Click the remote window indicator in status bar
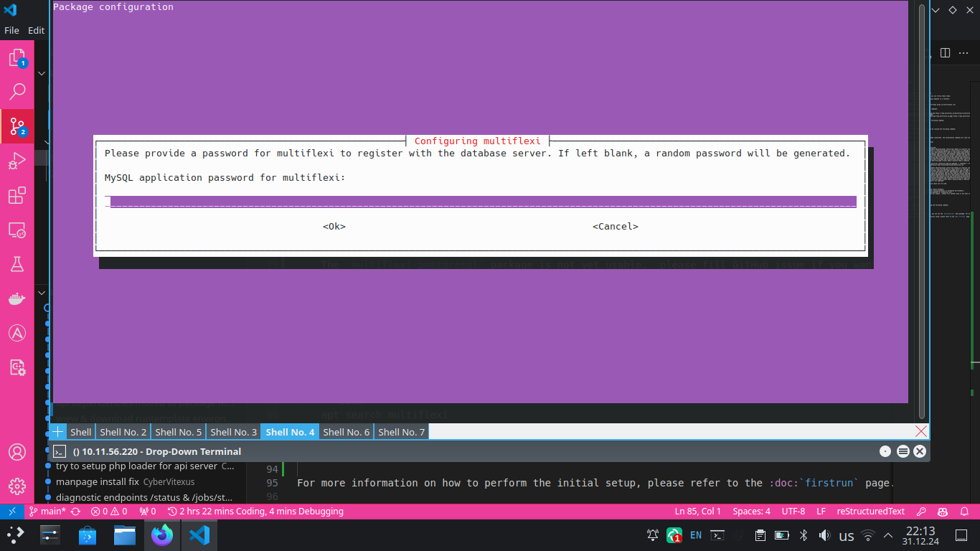 coord(11,512)
